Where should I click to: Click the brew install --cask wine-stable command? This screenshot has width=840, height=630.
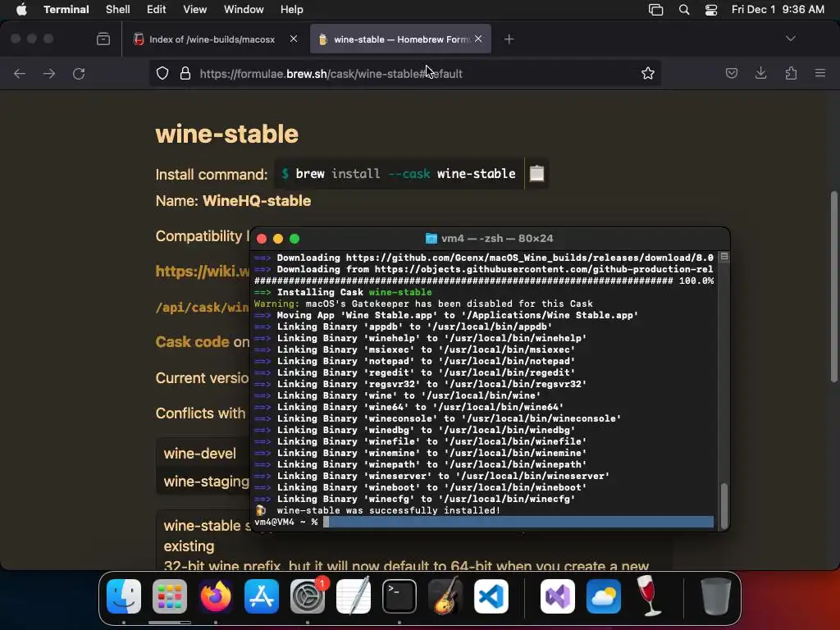pyautogui.click(x=399, y=174)
